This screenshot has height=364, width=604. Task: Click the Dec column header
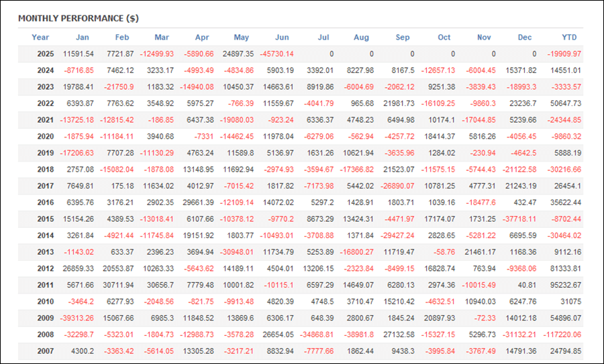pos(525,38)
